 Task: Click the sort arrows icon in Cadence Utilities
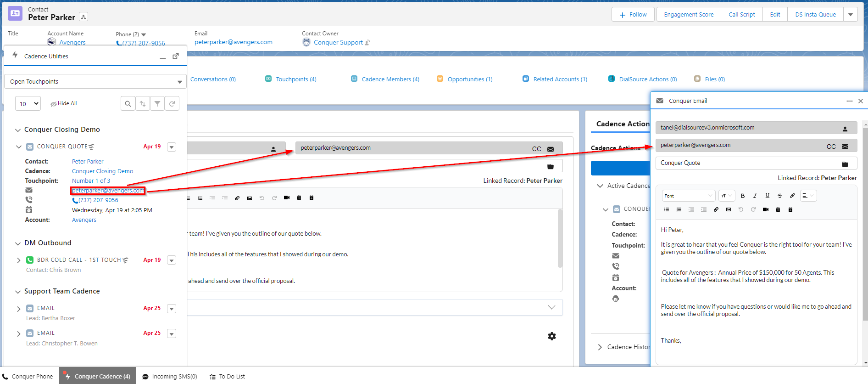tap(143, 104)
